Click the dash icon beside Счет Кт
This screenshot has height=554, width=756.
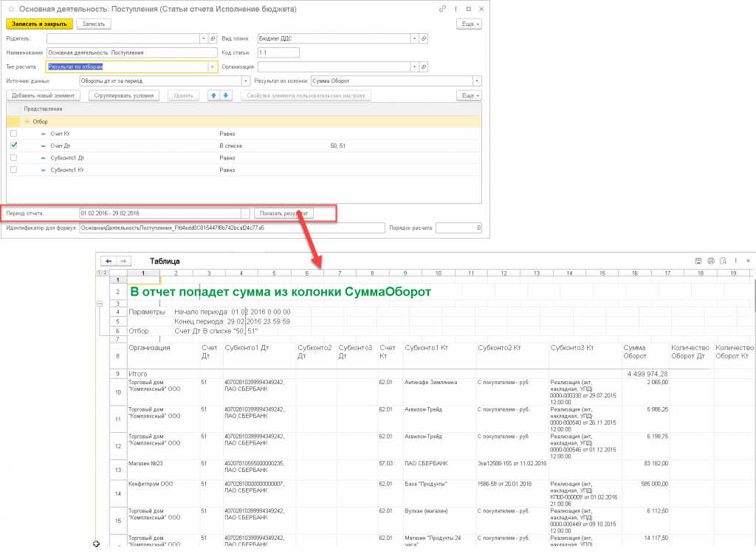click(44, 134)
